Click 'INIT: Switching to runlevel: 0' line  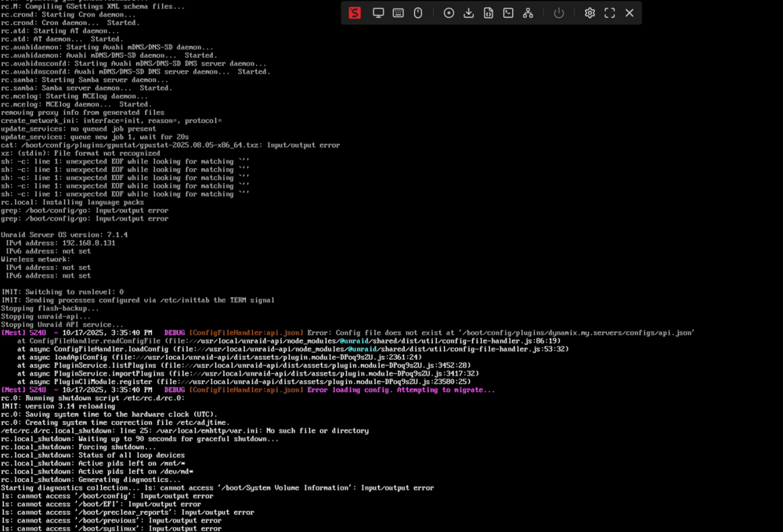click(x=63, y=292)
